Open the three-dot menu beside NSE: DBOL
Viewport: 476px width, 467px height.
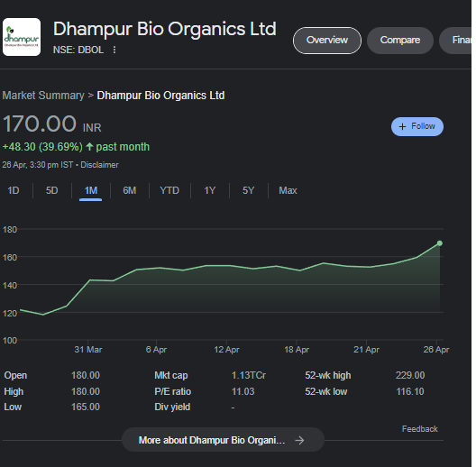pyautogui.click(x=114, y=50)
